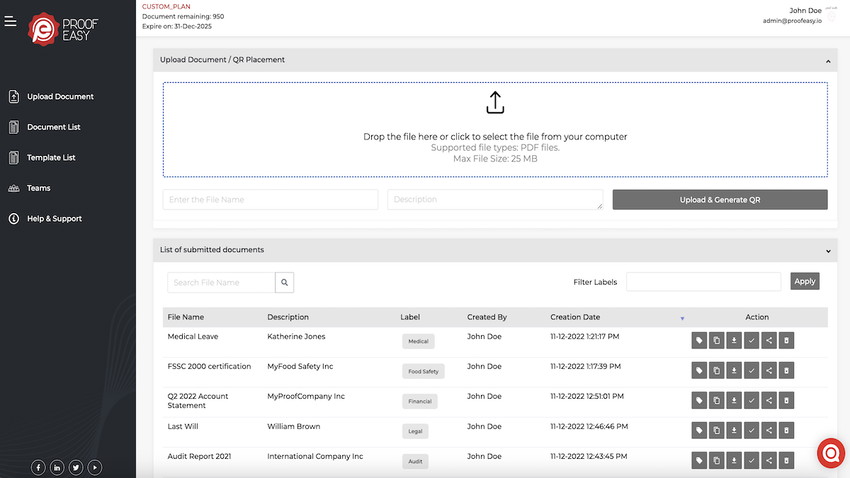Click the ProofEasy logo
The height and width of the screenshot is (478, 850).
[63, 29]
